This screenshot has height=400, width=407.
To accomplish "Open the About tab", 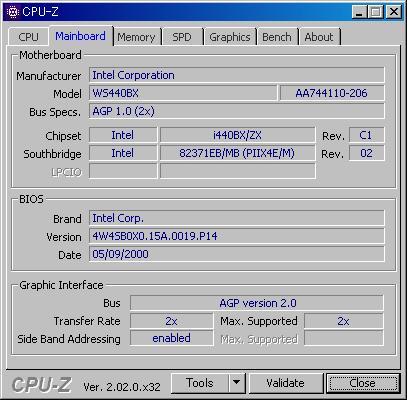I will (319, 37).
